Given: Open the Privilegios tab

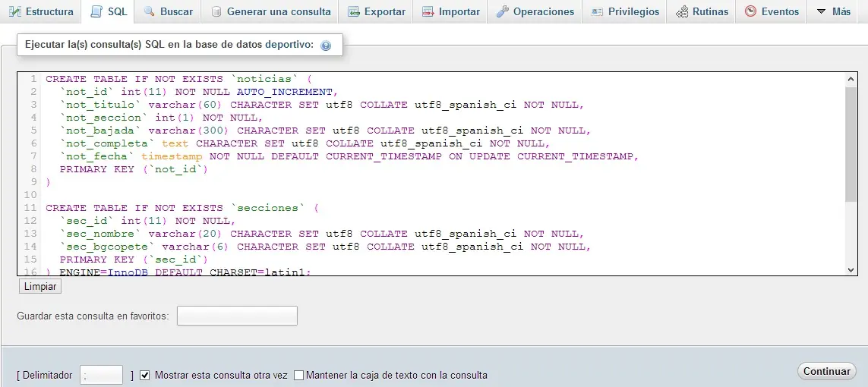Looking at the screenshot, I should point(625,11).
